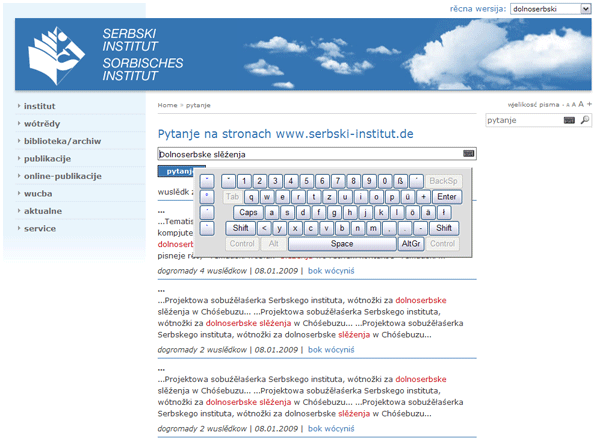This screenshot has width=600, height=441.
Task: Click the y key on virtual keyboard
Action: (x=279, y=228)
